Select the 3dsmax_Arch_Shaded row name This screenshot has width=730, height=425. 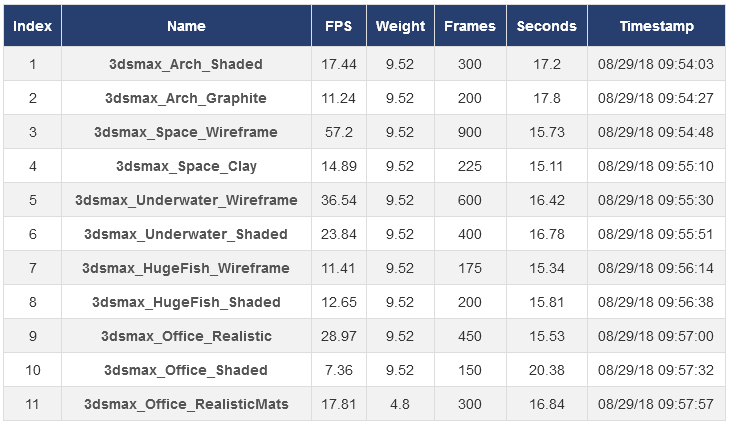186,64
